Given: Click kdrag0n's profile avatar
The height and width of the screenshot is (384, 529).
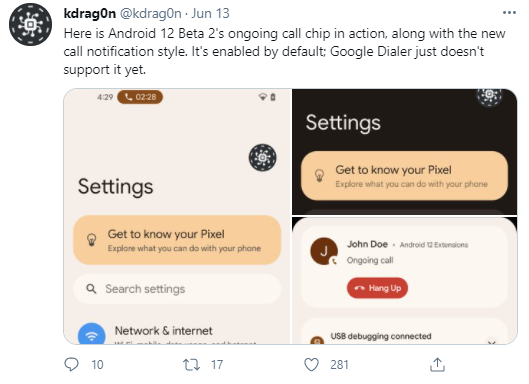Looking at the screenshot, I should click(x=30, y=25).
